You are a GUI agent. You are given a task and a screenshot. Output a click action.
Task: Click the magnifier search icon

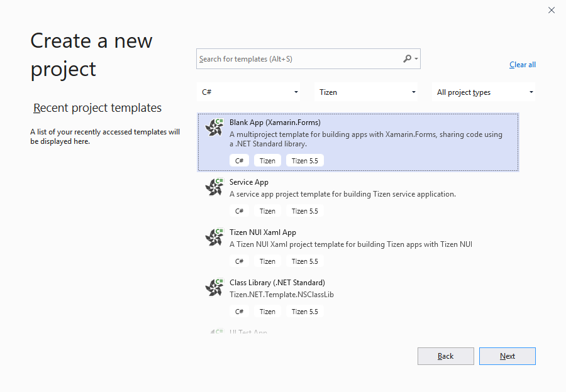coord(407,59)
